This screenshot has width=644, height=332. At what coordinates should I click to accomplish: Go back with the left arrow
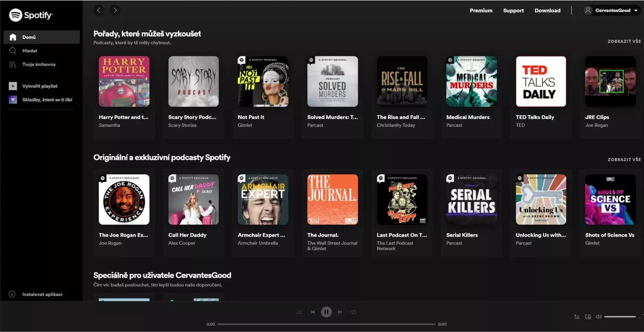point(99,10)
